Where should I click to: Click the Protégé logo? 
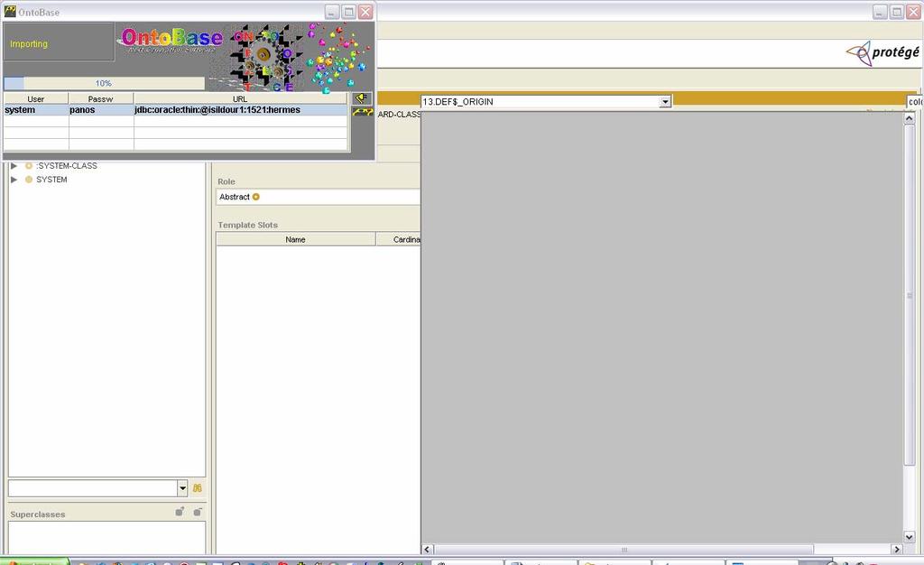tap(882, 53)
